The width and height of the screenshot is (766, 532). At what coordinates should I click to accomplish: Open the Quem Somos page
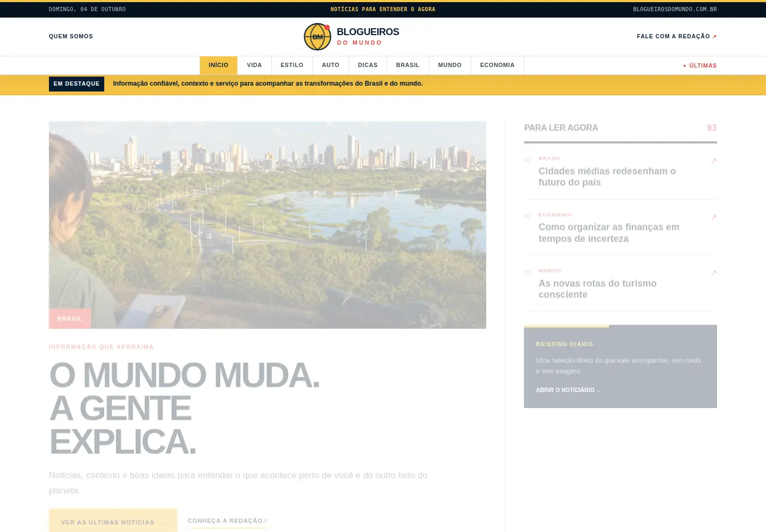point(71,37)
